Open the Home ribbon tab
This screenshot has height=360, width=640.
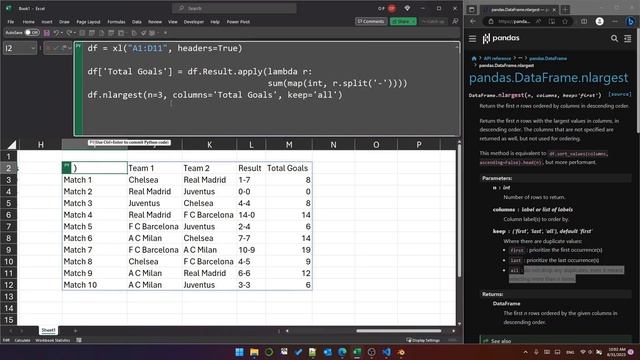click(29, 22)
